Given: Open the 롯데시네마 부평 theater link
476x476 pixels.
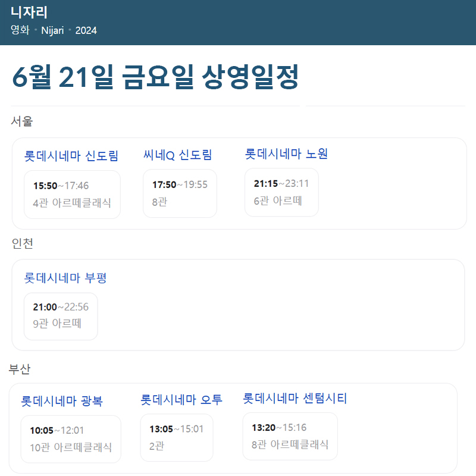Looking at the screenshot, I should coord(65,278).
